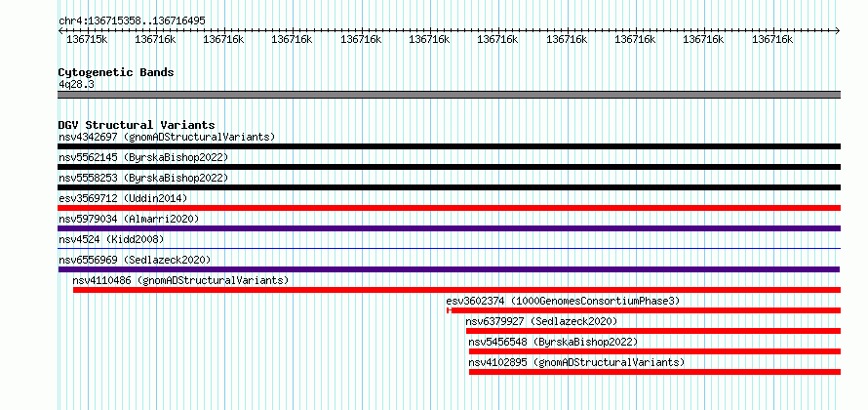Open variant label nsv4524 (Kidd2008)
The image size is (868, 410).
point(111,239)
